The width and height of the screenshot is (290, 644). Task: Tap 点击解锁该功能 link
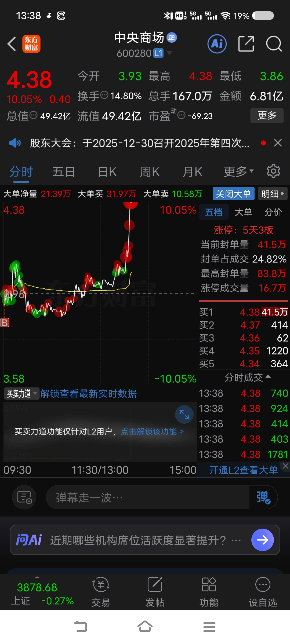tap(152, 431)
